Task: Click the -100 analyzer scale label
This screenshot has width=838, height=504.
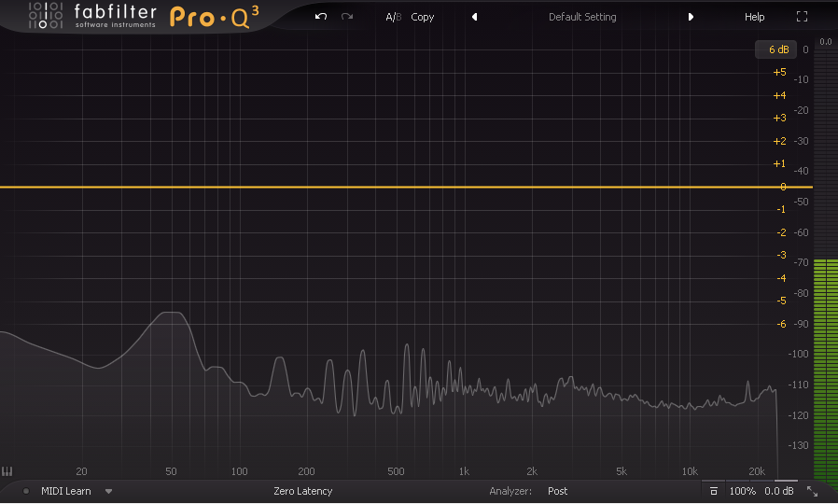Action: point(799,354)
